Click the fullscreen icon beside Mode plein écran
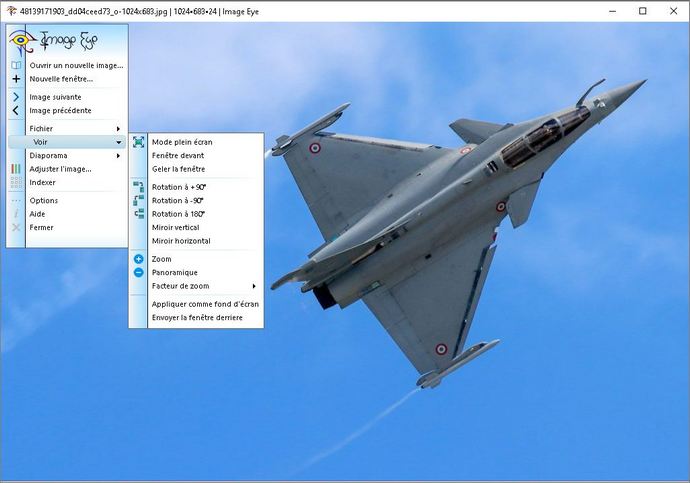Image resolution: width=690 pixels, height=483 pixels. click(139, 142)
